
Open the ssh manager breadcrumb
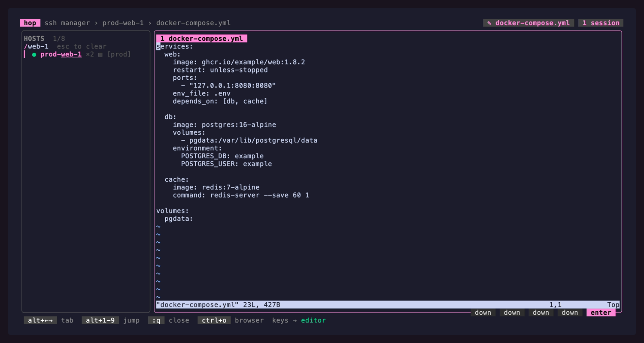click(67, 23)
